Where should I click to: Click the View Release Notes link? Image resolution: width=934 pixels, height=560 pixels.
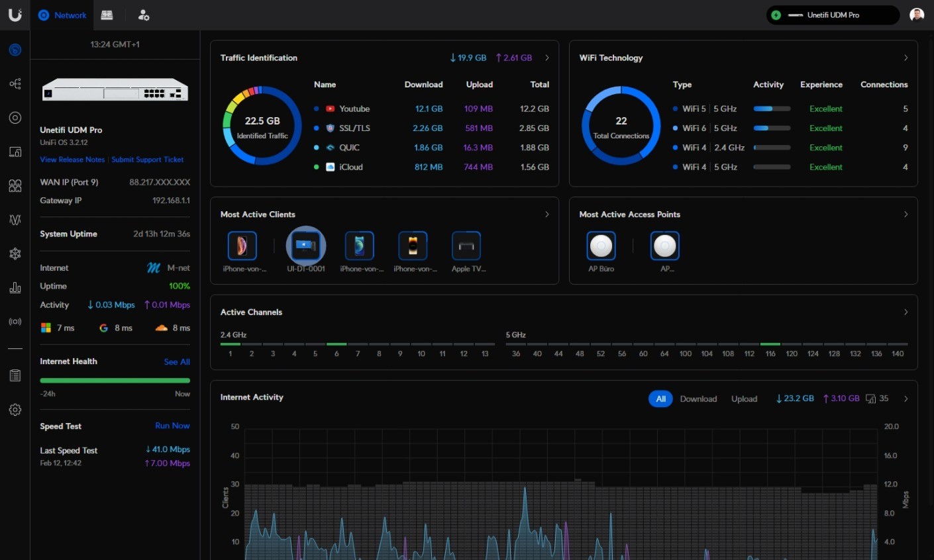pos(72,160)
